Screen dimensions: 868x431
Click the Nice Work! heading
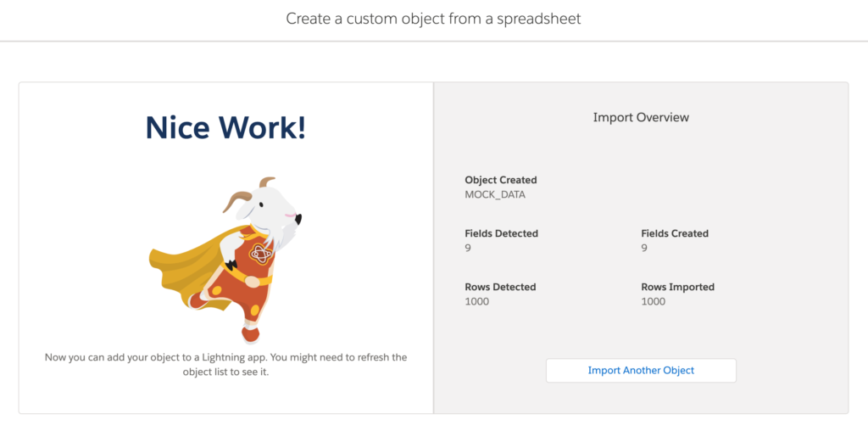(x=225, y=128)
